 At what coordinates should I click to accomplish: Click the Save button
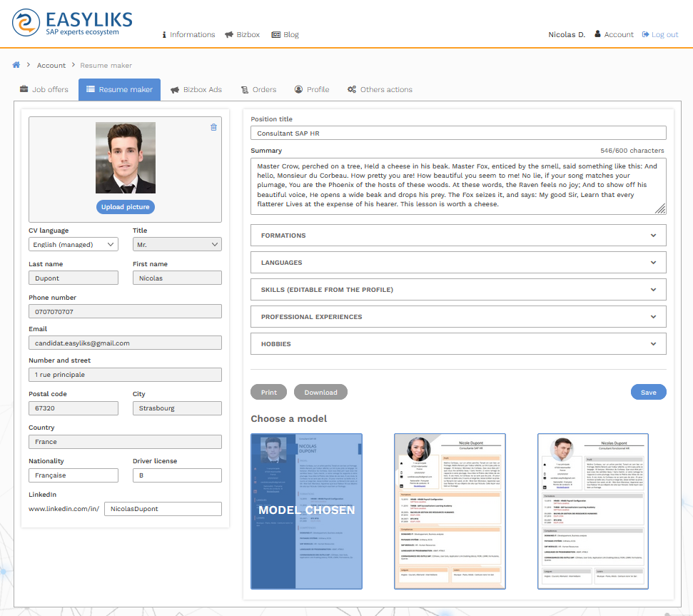point(648,392)
